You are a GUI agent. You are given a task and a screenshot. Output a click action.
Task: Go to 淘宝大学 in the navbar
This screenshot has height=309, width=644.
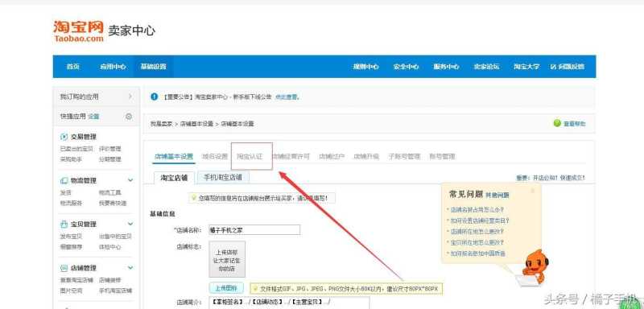point(526,67)
